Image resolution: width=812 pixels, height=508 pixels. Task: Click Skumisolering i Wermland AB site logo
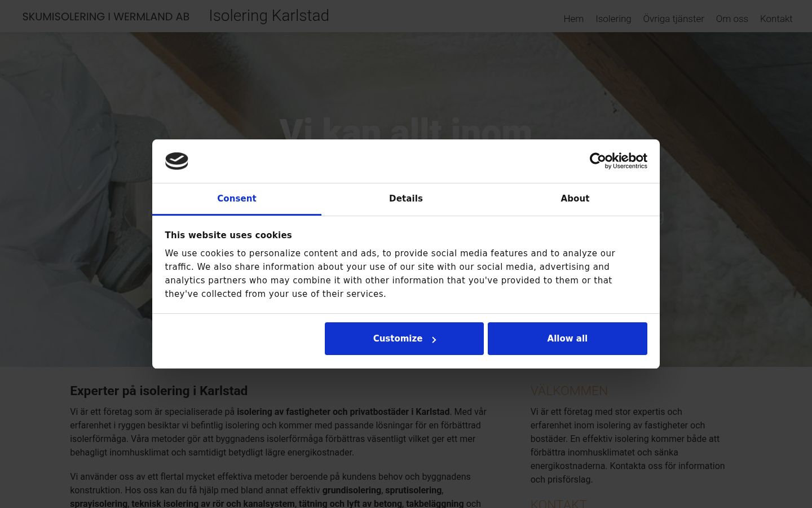point(106,16)
